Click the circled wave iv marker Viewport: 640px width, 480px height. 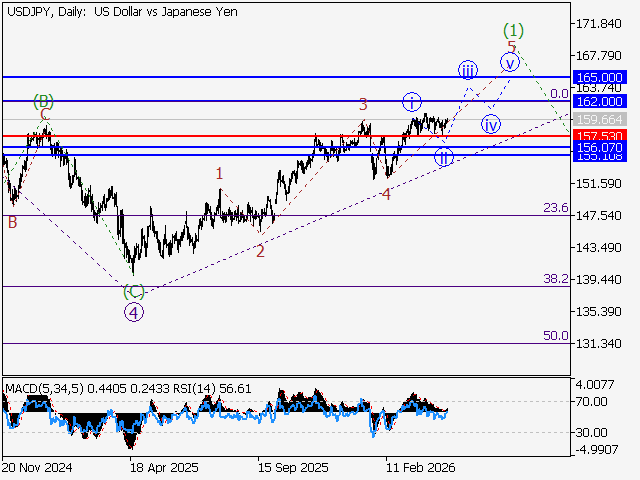coord(490,124)
